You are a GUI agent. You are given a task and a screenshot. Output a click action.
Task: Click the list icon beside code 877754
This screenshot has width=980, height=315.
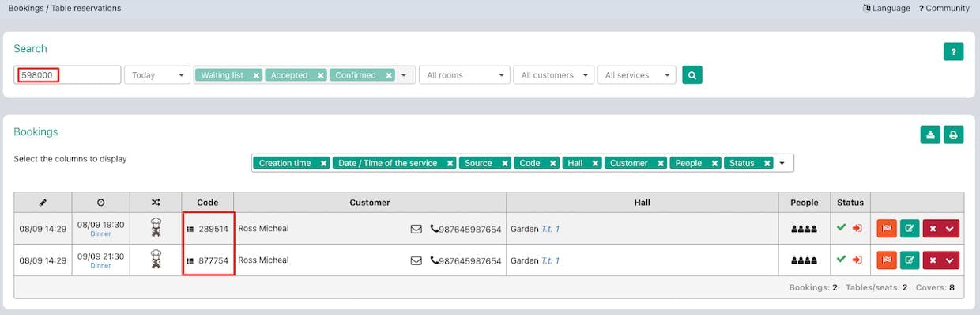190,260
